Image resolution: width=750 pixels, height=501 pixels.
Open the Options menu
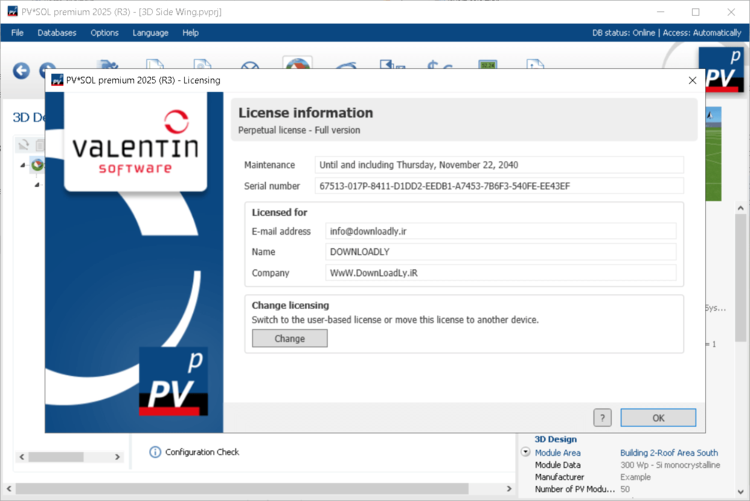point(104,33)
